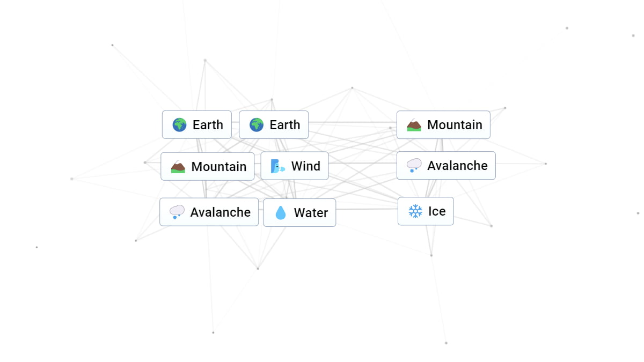Click the droplet icon on the Water tile

281,212
